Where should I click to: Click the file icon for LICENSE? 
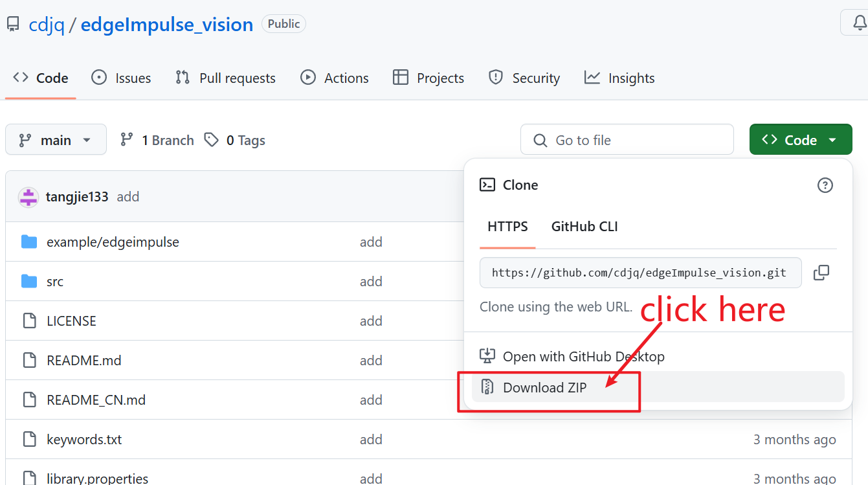coord(29,321)
